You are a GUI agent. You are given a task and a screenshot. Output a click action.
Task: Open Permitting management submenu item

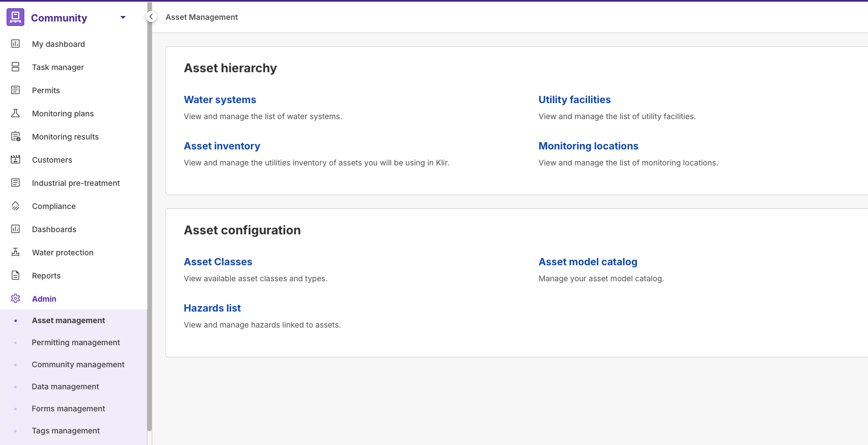point(76,342)
